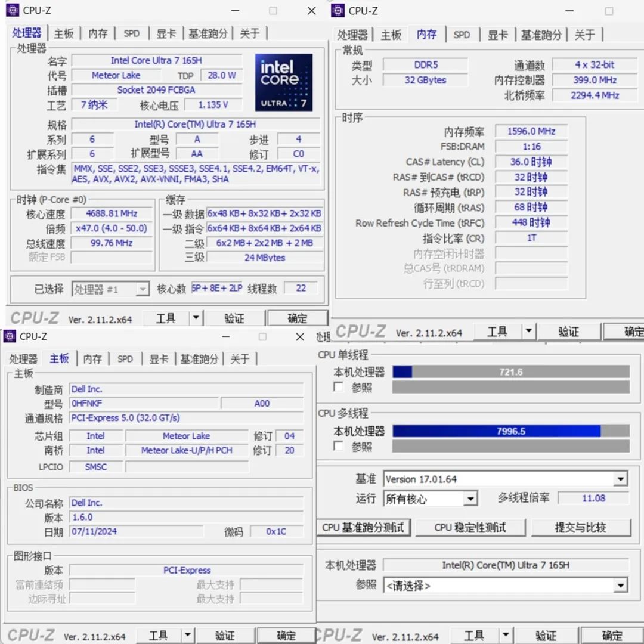This screenshot has width=644, height=644.
Task: Open 工具 dropdown arrow in memory window
Action: click(x=528, y=330)
